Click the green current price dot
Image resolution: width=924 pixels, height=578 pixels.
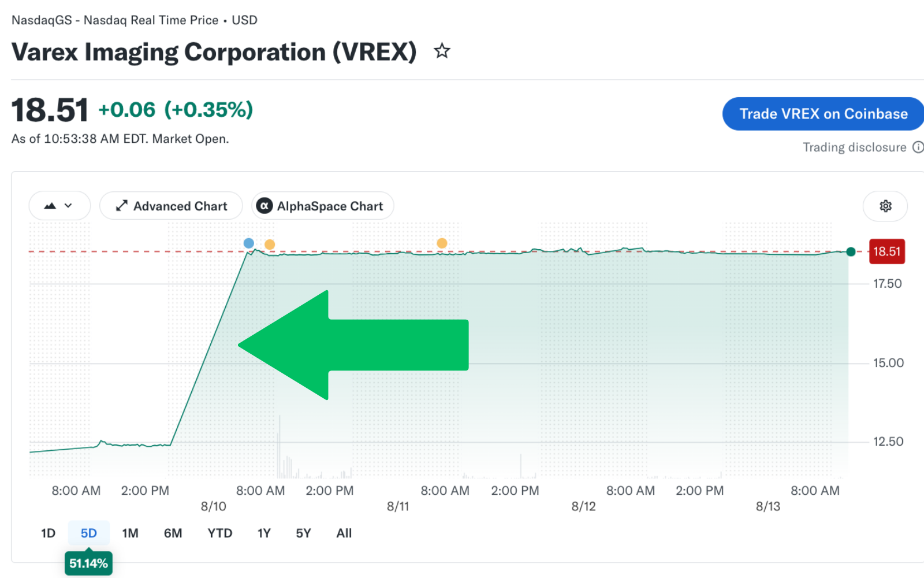(851, 251)
